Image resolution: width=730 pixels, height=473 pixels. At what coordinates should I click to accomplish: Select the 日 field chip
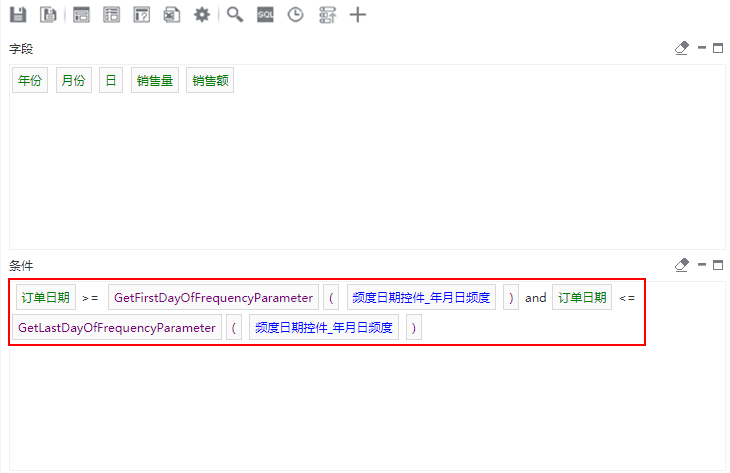click(111, 81)
